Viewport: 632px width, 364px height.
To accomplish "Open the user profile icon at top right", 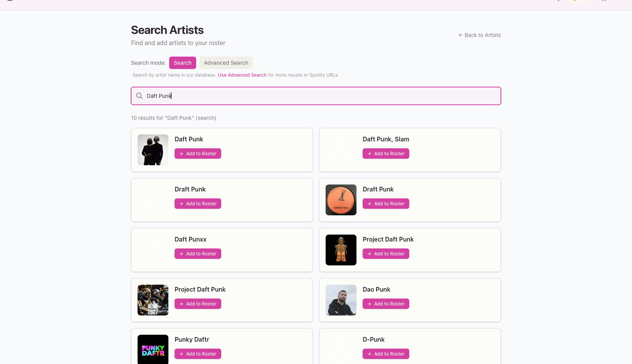I will tap(603, 1).
